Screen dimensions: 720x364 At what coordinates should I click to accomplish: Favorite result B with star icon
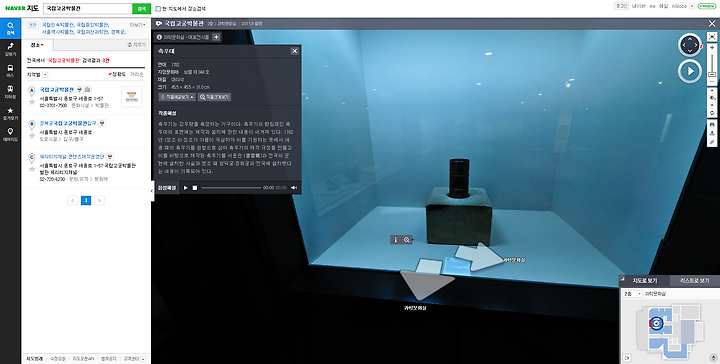[x=32, y=136]
